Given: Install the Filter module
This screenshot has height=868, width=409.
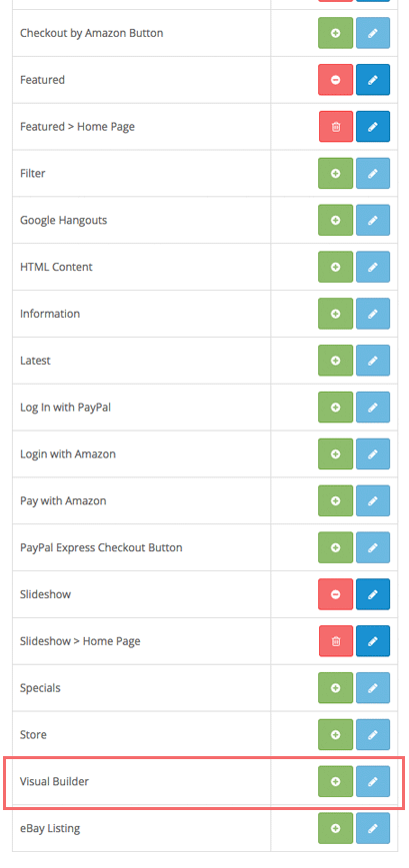Looking at the screenshot, I should pos(335,173).
